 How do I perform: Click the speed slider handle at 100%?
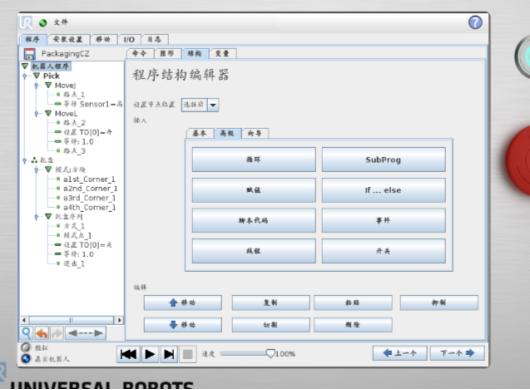[270, 354]
